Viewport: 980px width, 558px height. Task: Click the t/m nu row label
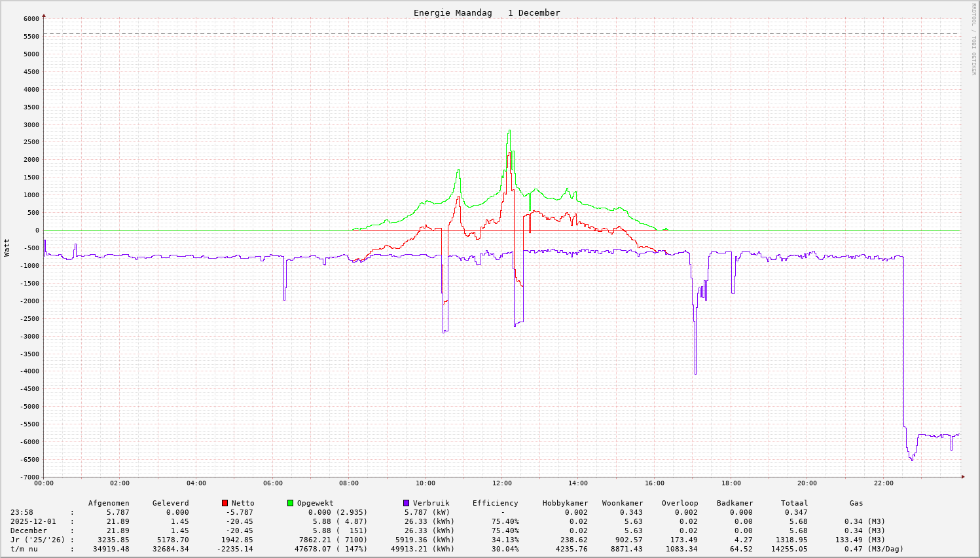24,549
